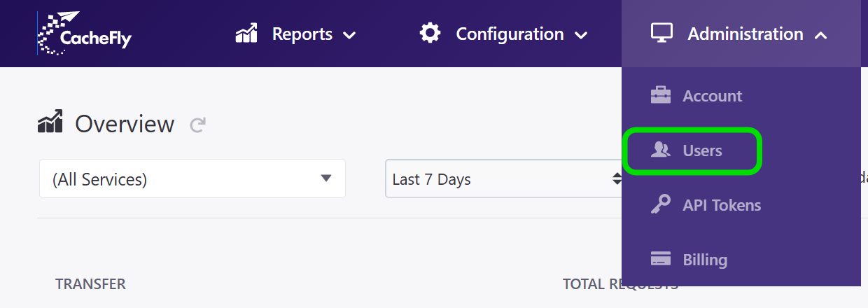
Task: Open the Billing menu entry
Action: coord(705,260)
